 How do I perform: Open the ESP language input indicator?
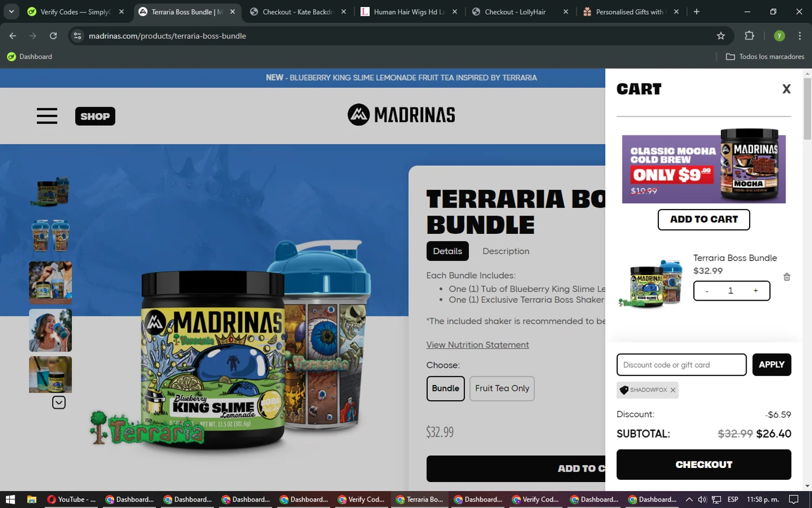click(x=733, y=499)
